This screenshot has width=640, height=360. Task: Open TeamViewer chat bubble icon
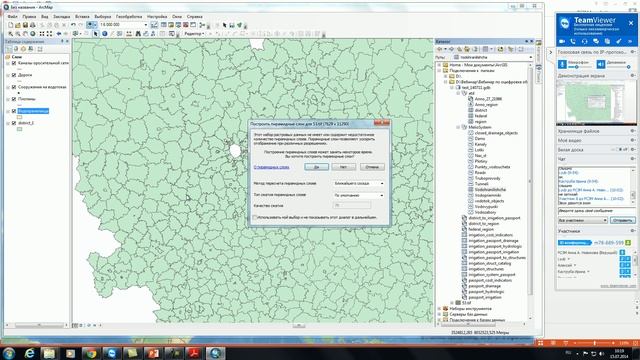coord(596,41)
